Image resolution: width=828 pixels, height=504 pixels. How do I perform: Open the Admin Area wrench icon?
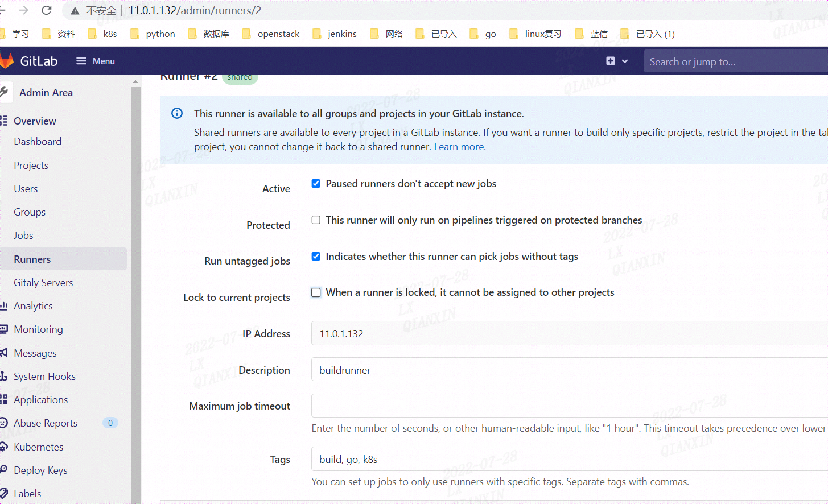pos(4,92)
